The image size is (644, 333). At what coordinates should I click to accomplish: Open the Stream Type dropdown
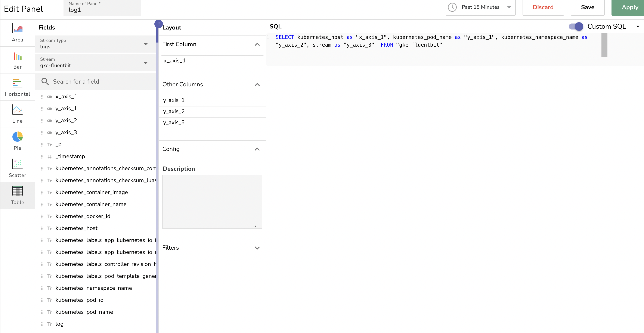(146, 44)
